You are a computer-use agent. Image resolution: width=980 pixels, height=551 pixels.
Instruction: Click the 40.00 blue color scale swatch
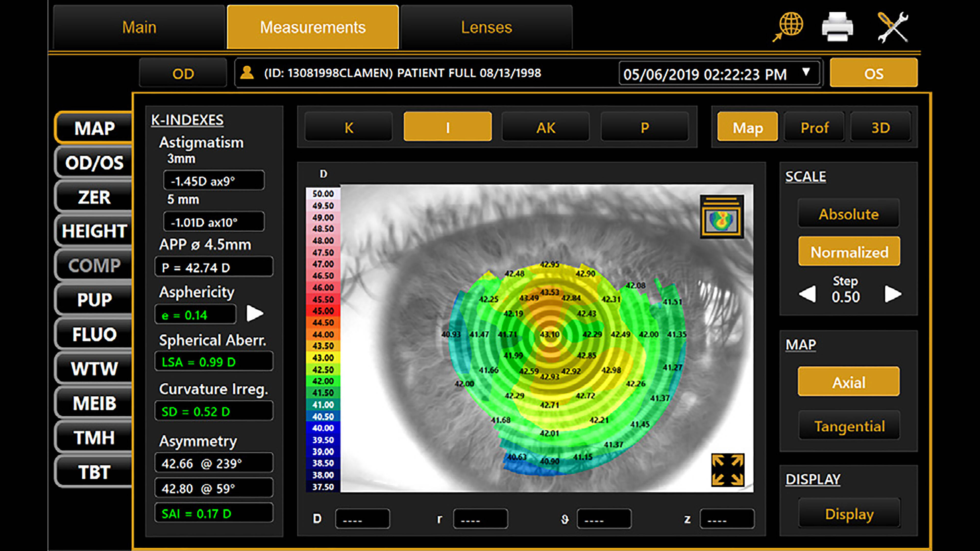323,428
